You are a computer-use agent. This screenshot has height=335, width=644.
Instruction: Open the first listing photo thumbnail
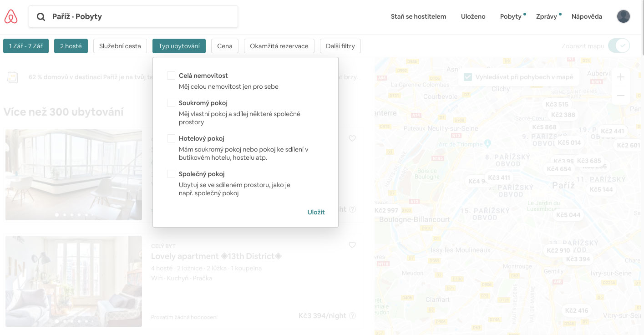click(74, 175)
